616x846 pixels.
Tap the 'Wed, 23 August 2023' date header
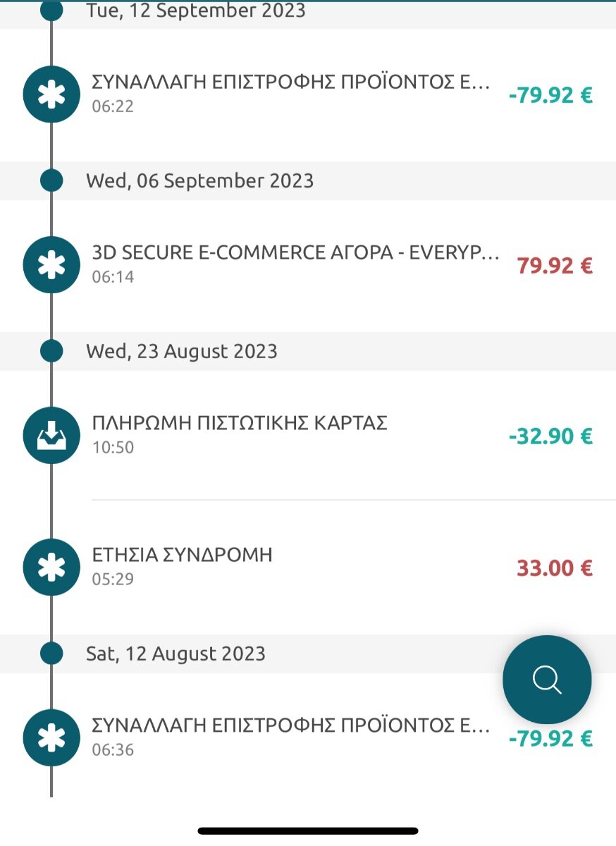click(182, 351)
